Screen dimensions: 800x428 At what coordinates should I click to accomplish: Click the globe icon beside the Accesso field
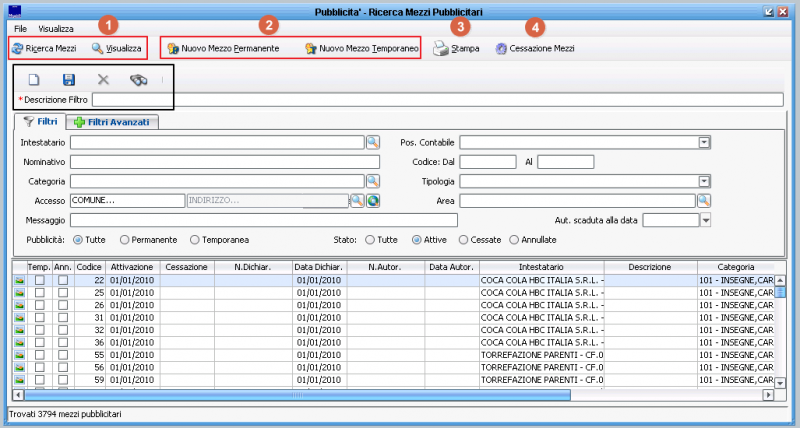point(372,201)
